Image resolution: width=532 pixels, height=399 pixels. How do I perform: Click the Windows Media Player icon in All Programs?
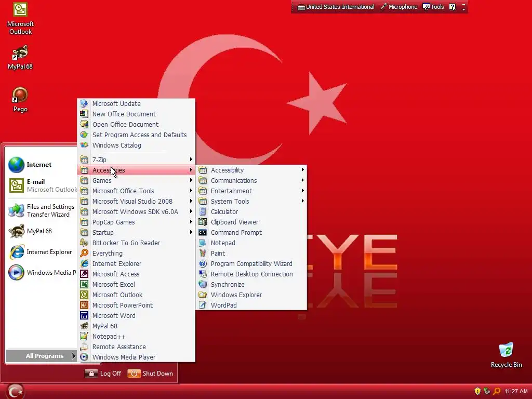tap(84, 357)
